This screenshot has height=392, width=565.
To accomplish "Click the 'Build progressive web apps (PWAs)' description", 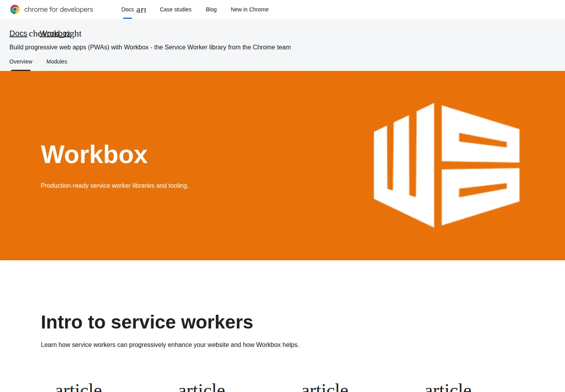I will 150,47.
